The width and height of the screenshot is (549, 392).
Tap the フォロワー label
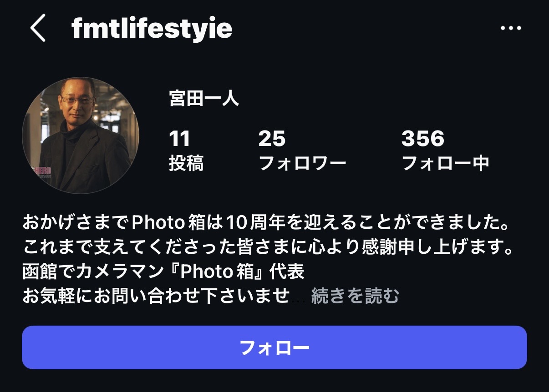(x=302, y=163)
